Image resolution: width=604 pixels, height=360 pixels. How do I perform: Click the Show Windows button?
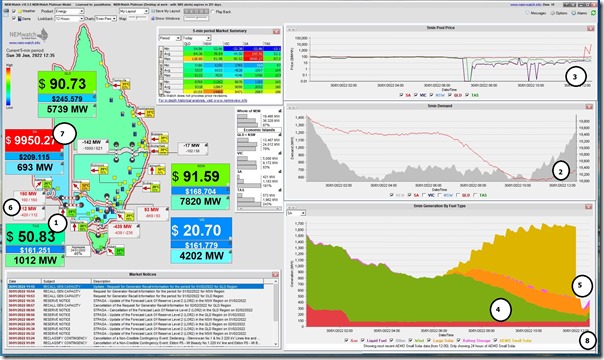click(166, 18)
